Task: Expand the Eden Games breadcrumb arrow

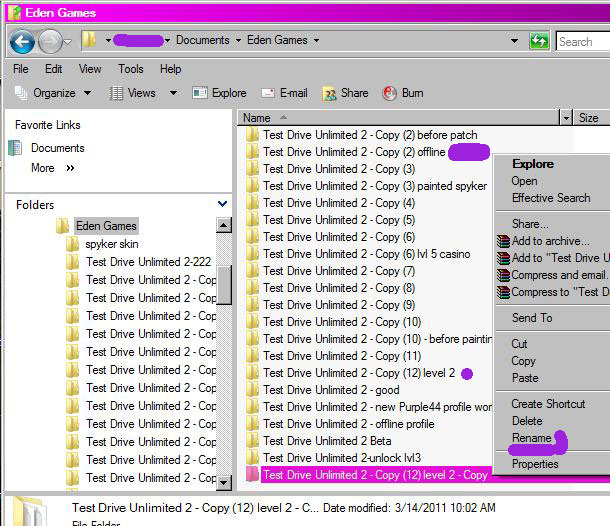Action: [316, 40]
